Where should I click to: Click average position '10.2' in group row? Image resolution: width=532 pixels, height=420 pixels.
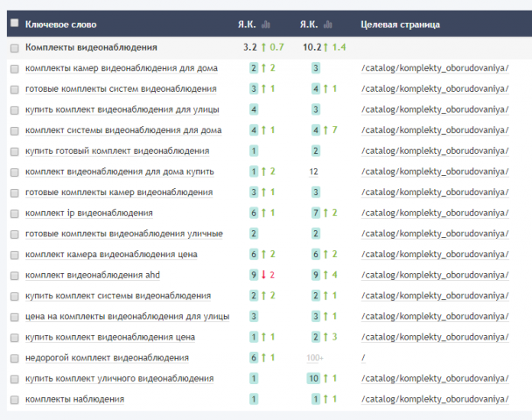click(x=312, y=47)
